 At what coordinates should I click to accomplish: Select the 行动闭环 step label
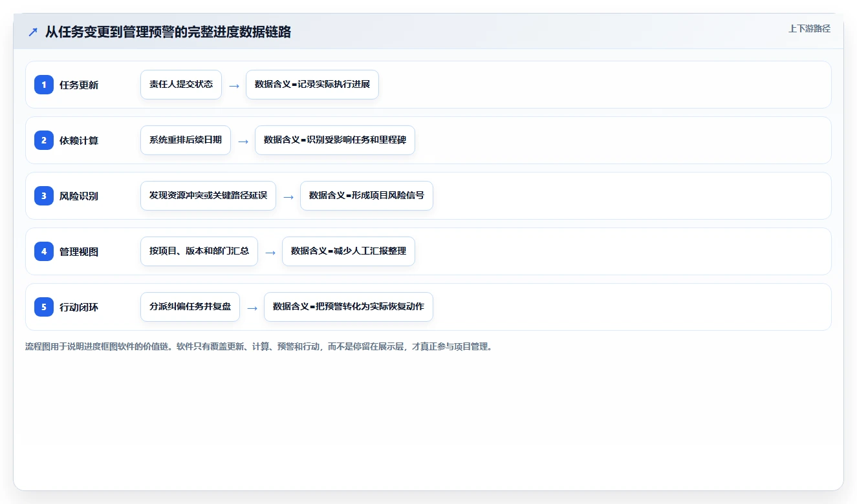79,308
